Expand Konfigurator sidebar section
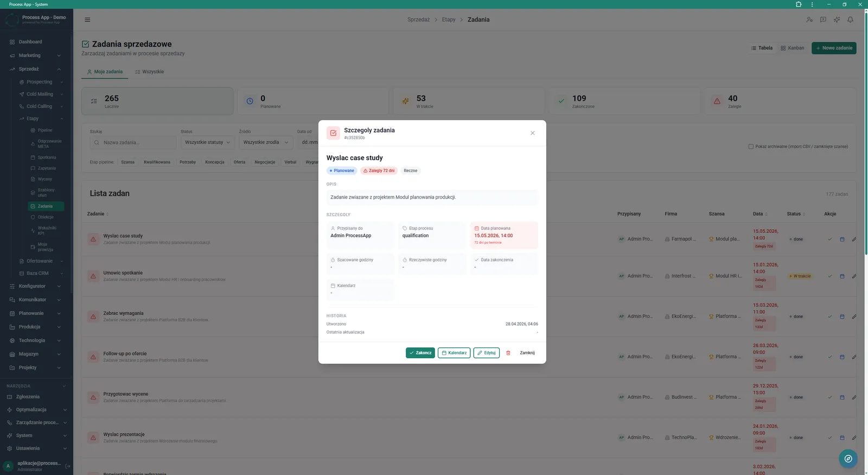 36,286
